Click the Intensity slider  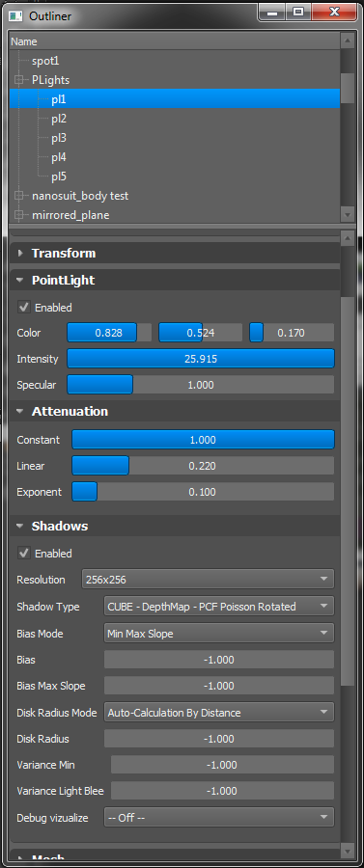(x=201, y=359)
